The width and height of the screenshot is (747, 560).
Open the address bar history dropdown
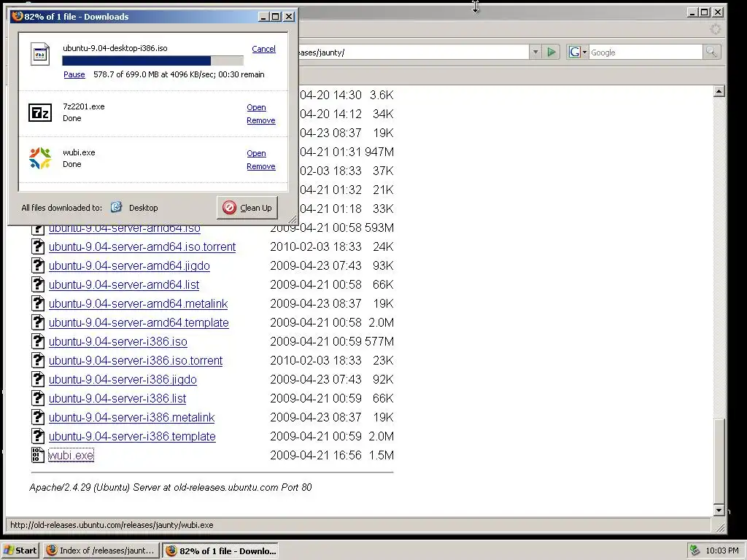[535, 52]
